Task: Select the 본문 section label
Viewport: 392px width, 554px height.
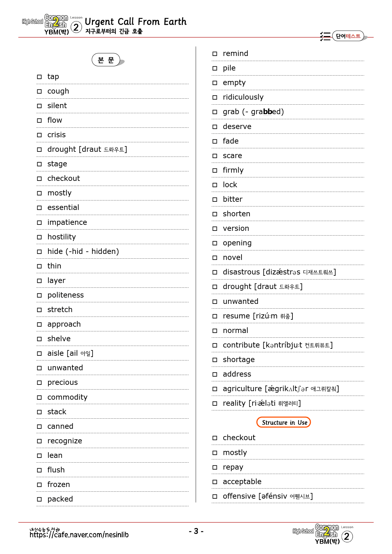Action: click(106, 60)
